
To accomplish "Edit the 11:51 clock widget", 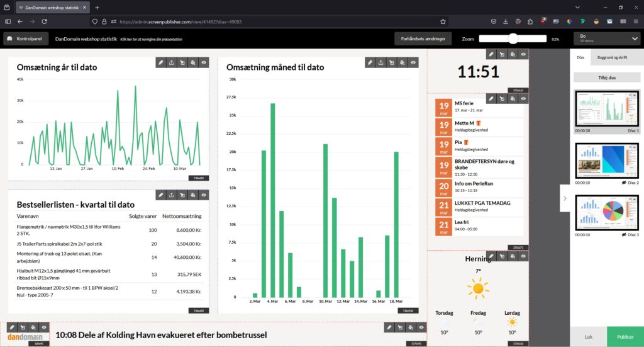I will pos(491,54).
